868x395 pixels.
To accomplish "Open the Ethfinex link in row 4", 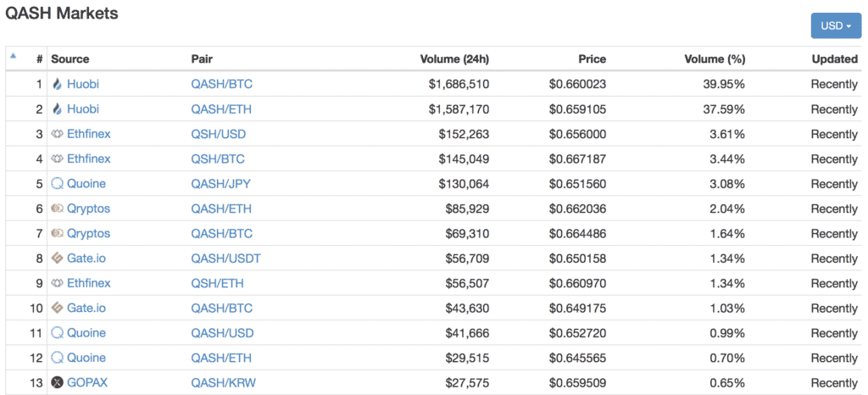I will (88, 159).
